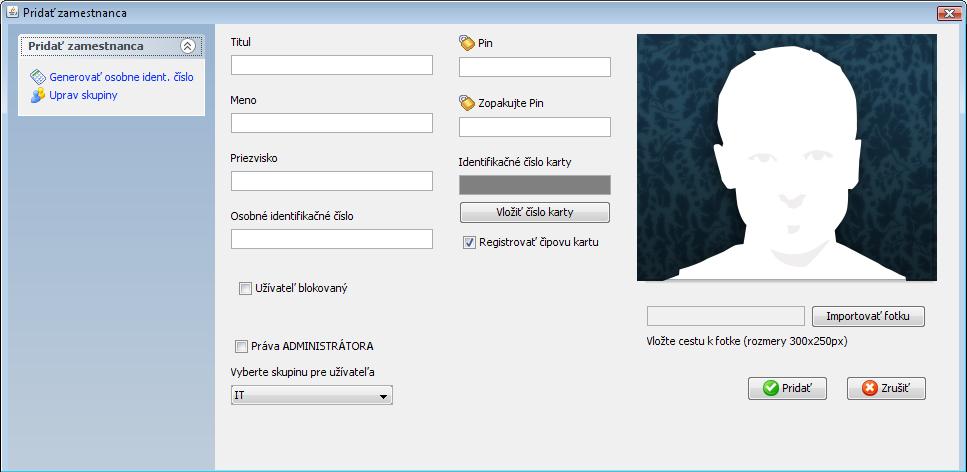
Task: Focus the Pin input field
Action: (535, 67)
